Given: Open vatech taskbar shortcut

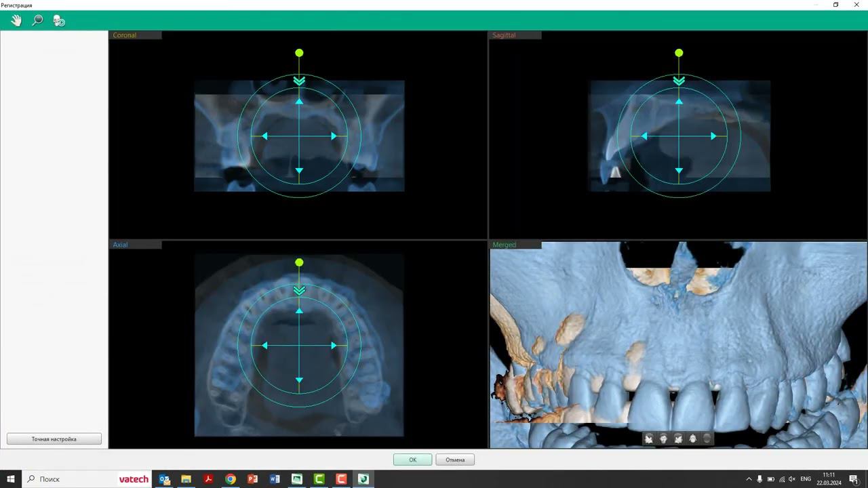Looking at the screenshot, I should click(x=134, y=479).
